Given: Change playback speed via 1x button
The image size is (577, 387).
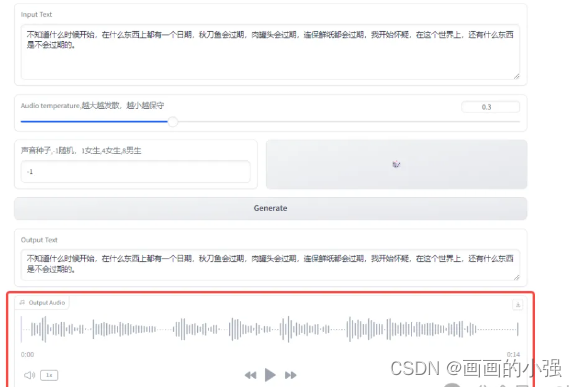Looking at the screenshot, I should pos(49,375).
